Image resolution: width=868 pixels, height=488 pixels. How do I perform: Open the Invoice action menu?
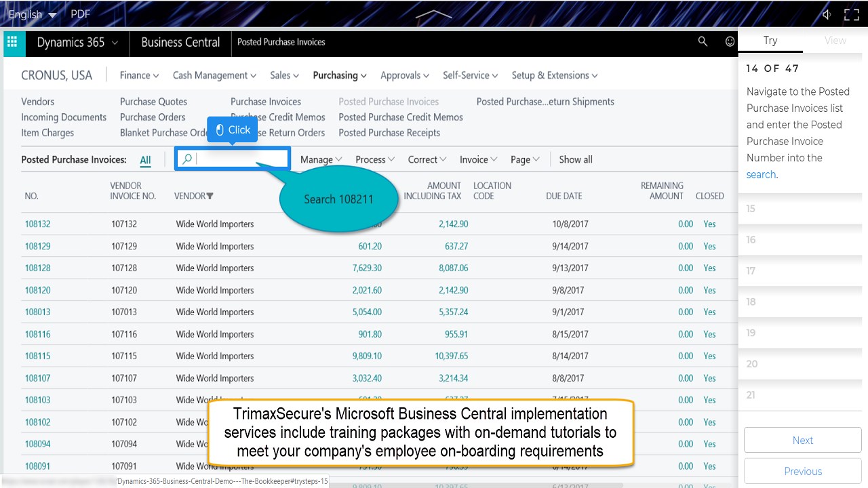click(x=479, y=160)
